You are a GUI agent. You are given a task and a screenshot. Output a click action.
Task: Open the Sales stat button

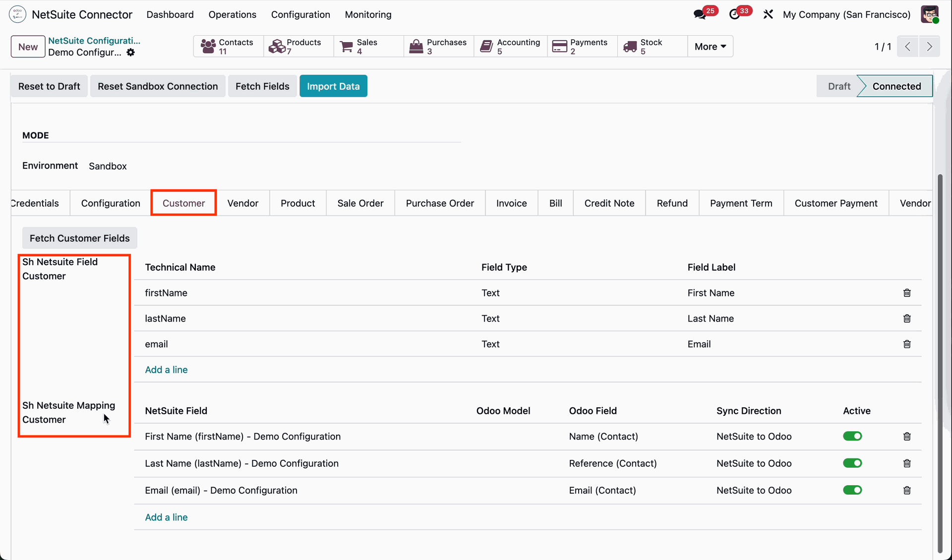point(369,46)
